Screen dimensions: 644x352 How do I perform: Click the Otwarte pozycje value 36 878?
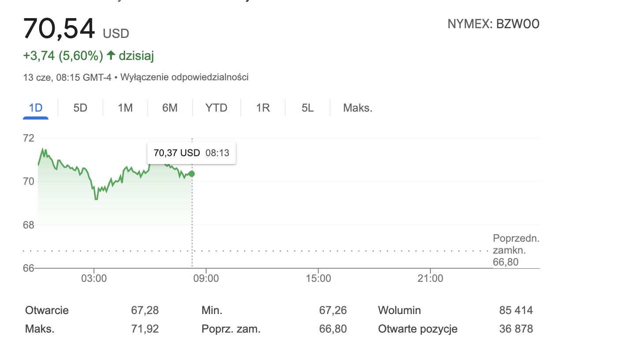(516, 329)
